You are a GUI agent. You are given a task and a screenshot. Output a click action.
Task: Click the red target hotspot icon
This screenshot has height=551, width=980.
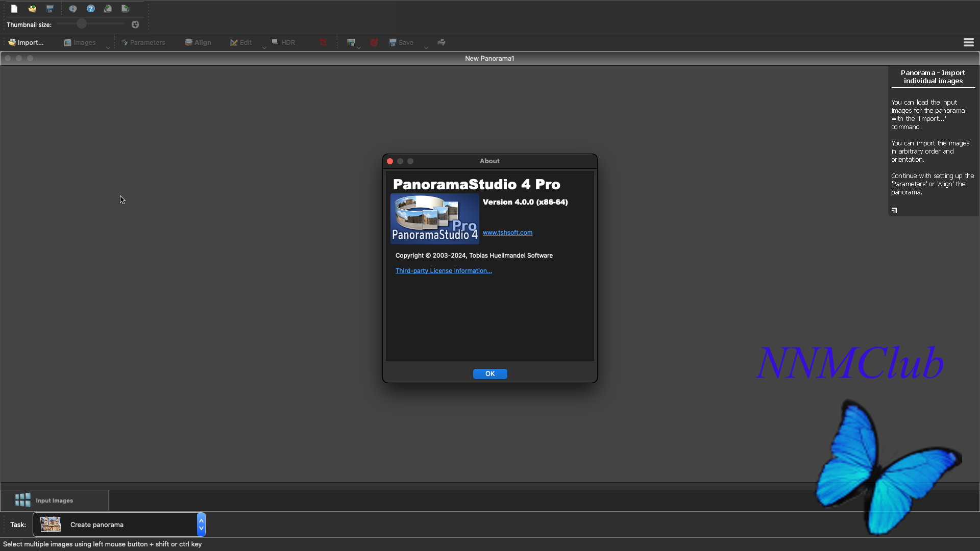pyautogui.click(x=374, y=42)
